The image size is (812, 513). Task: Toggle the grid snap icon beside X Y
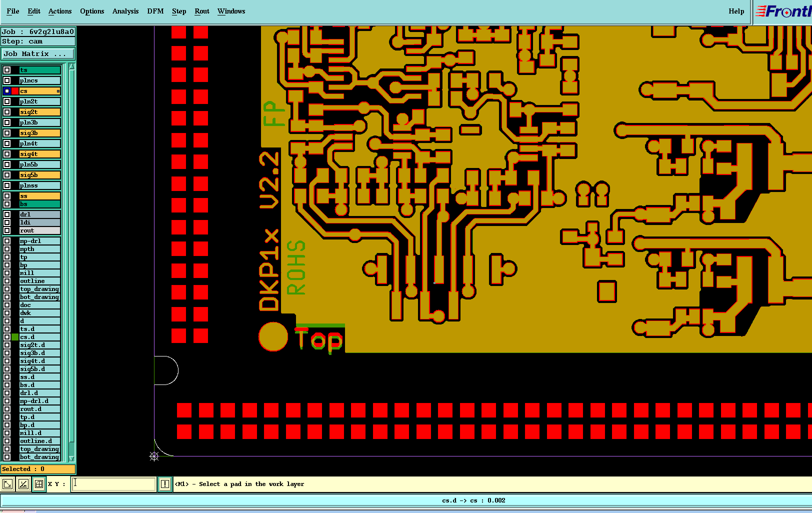(39, 484)
